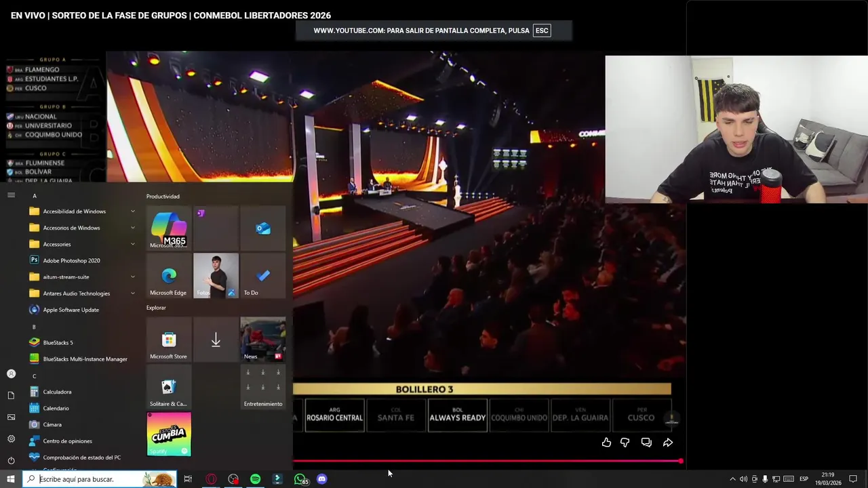The height and width of the screenshot is (488, 868).
Task: Click the ESC key hint in fullscreen notice
Action: pos(542,30)
